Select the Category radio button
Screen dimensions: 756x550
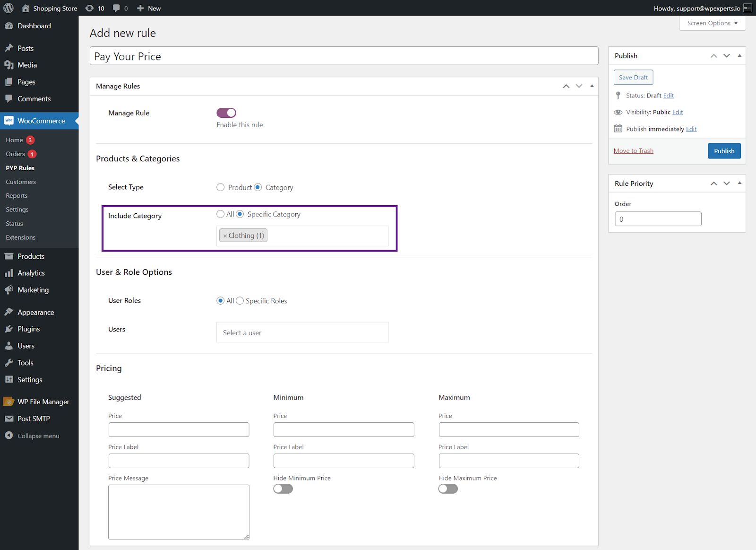coord(258,187)
